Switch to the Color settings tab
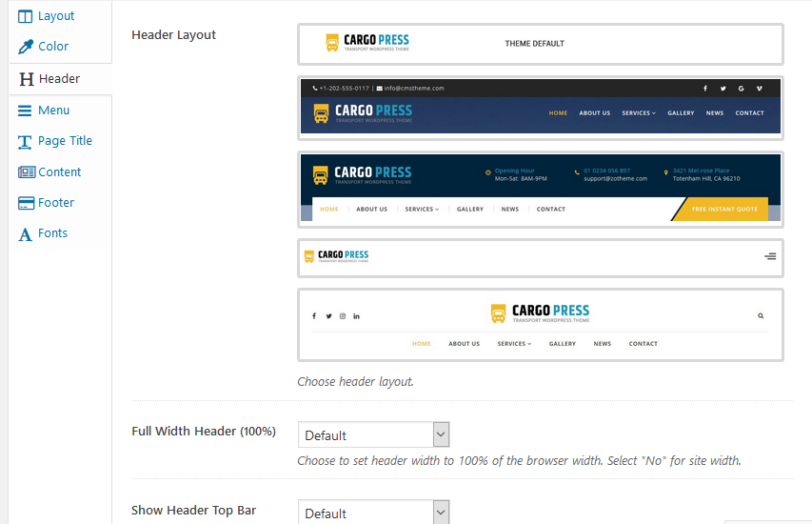Image resolution: width=812 pixels, height=524 pixels. tap(53, 47)
